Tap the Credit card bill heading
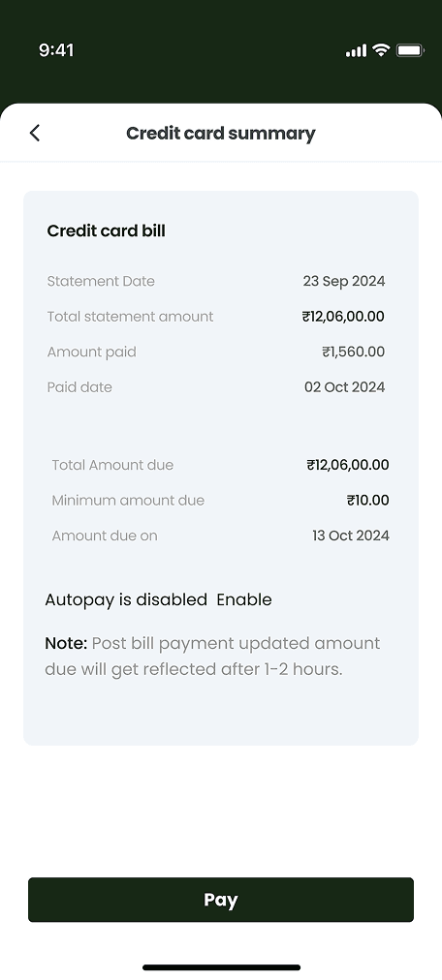 107,230
